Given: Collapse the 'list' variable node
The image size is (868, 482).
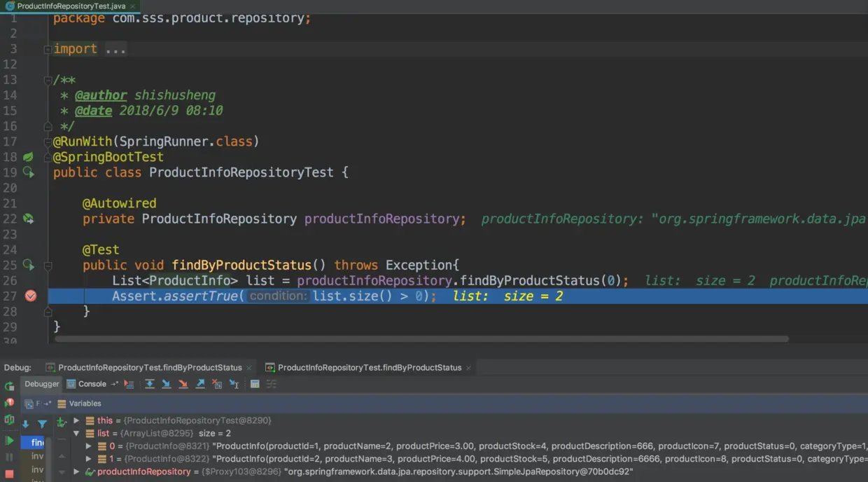Looking at the screenshot, I should pyautogui.click(x=76, y=434).
